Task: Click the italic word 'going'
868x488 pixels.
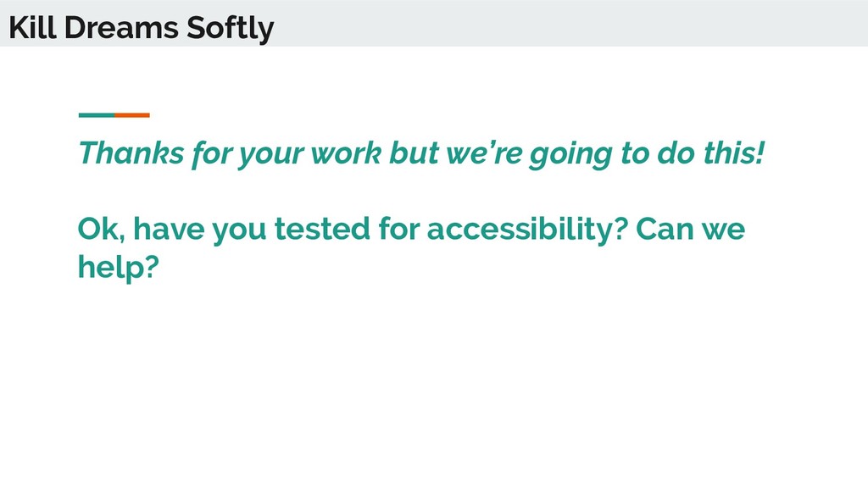Action: click(570, 155)
